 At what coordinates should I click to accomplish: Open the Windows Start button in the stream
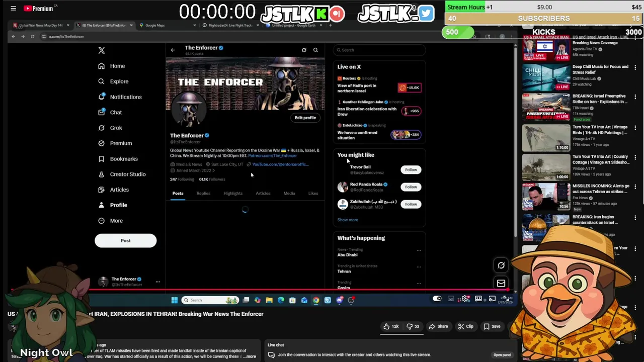[174, 300]
